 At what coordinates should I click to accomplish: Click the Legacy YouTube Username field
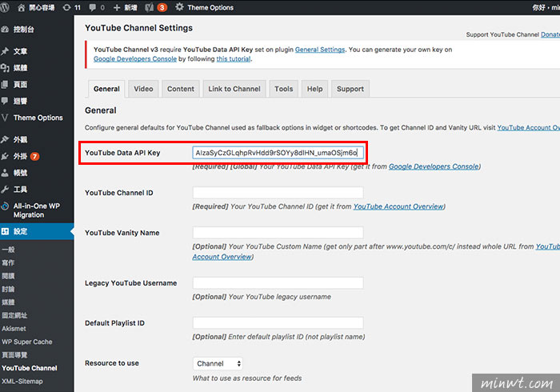(x=278, y=283)
